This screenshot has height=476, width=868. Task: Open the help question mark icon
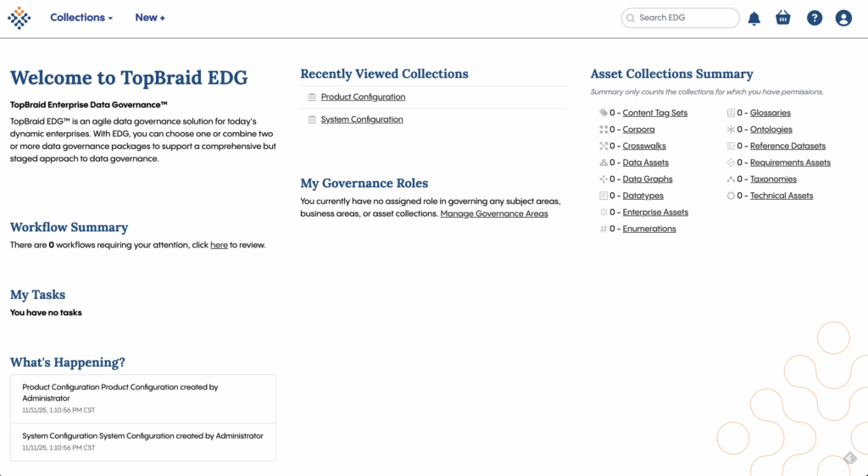pyautogui.click(x=815, y=18)
